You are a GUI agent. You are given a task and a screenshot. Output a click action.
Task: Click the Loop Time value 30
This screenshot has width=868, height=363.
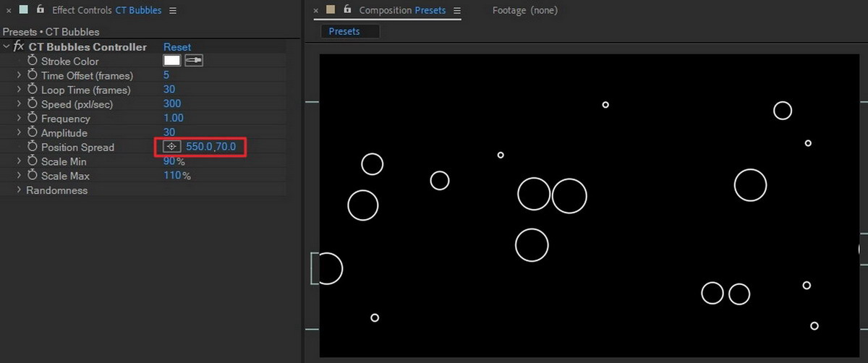(169, 90)
